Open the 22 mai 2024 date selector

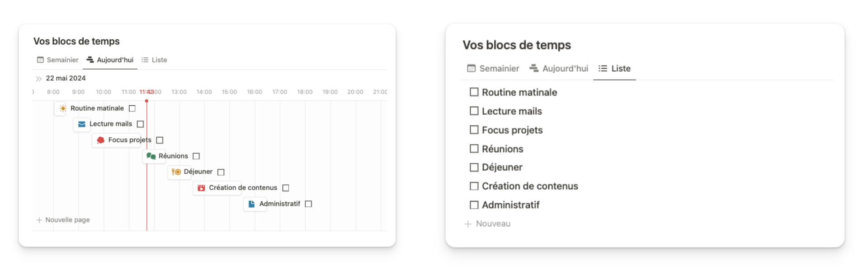(x=66, y=78)
